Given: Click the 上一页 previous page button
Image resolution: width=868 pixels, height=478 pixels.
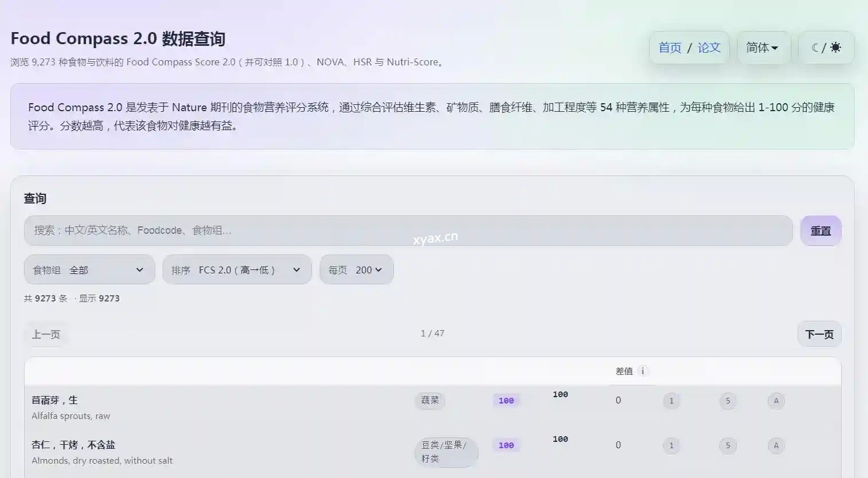Looking at the screenshot, I should (46, 334).
